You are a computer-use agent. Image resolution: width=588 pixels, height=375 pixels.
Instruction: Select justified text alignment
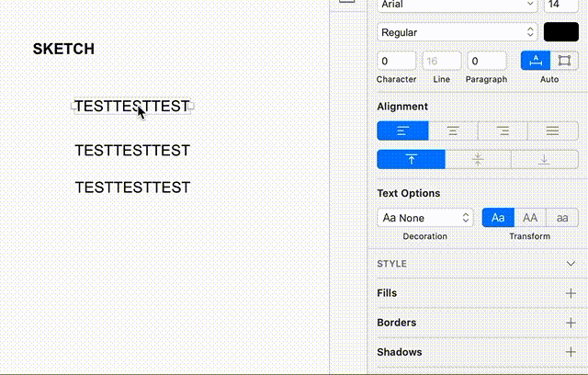point(553,131)
